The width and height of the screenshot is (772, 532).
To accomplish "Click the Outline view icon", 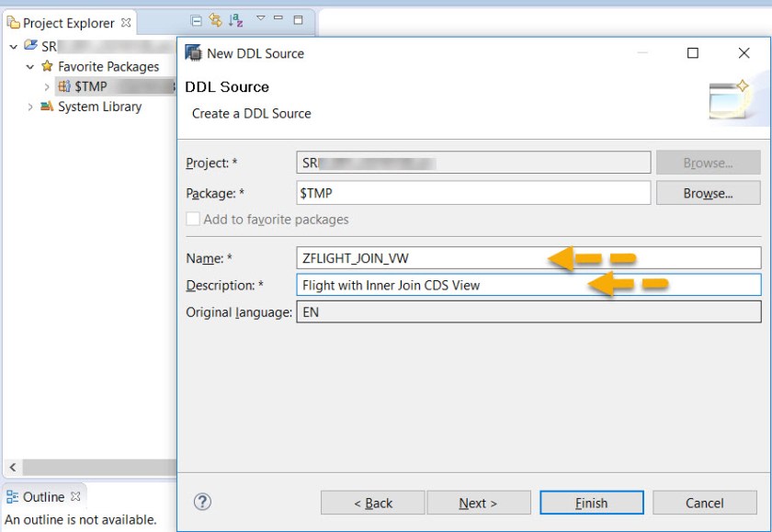I will point(12,496).
